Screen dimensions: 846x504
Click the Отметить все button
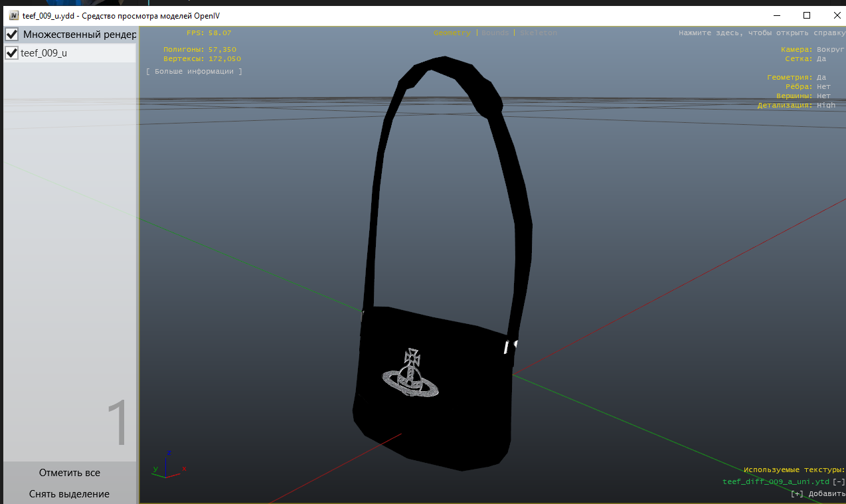point(70,473)
